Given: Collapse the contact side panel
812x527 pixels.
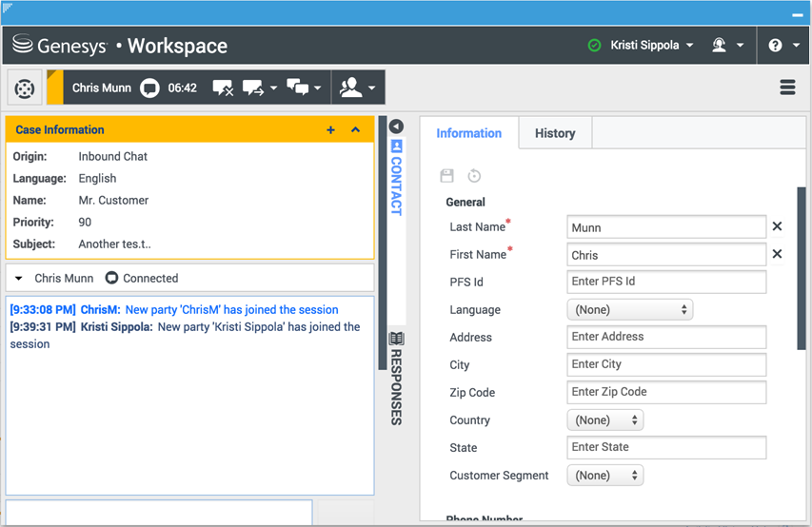Looking at the screenshot, I should pyautogui.click(x=396, y=127).
